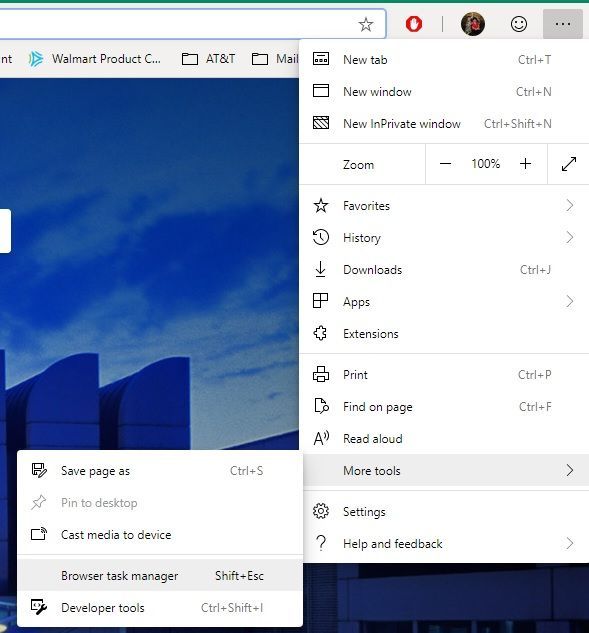Open Extensions from the menu
Viewport: 589px width, 633px height.
tap(444, 333)
